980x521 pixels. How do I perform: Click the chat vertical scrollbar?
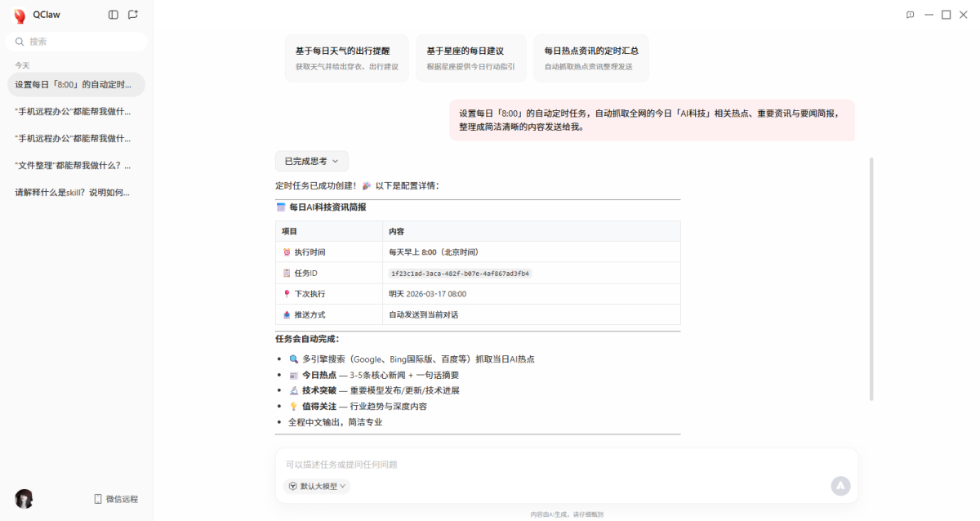[x=871, y=278]
